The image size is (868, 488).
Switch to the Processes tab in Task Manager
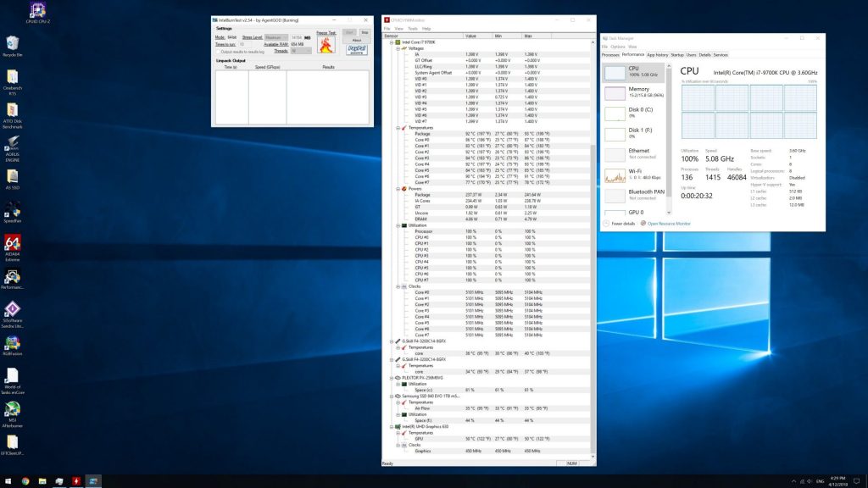click(x=610, y=55)
